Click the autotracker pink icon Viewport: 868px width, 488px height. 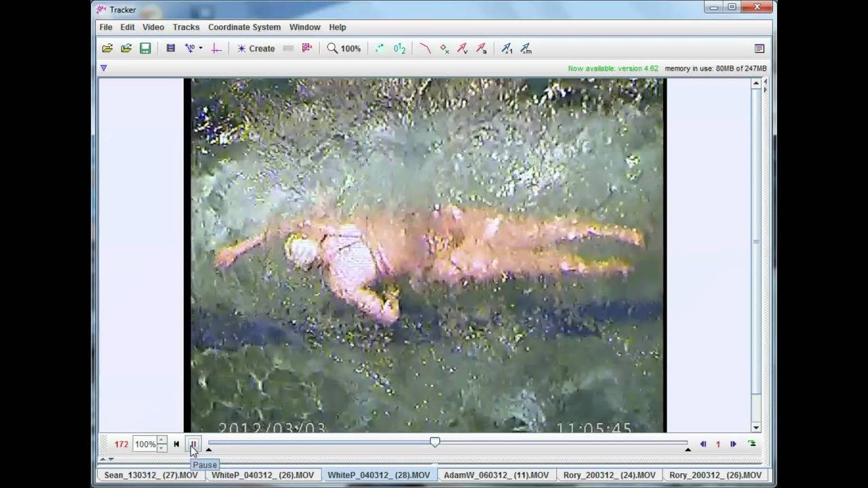click(x=307, y=48)
